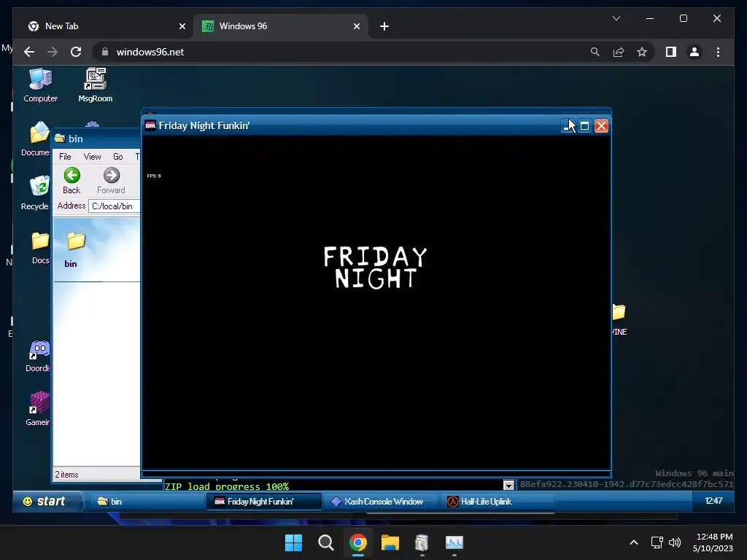This screenshot has height=560, width=747.
Task: Open a new Chrome tab
Action: pos(384,26)
